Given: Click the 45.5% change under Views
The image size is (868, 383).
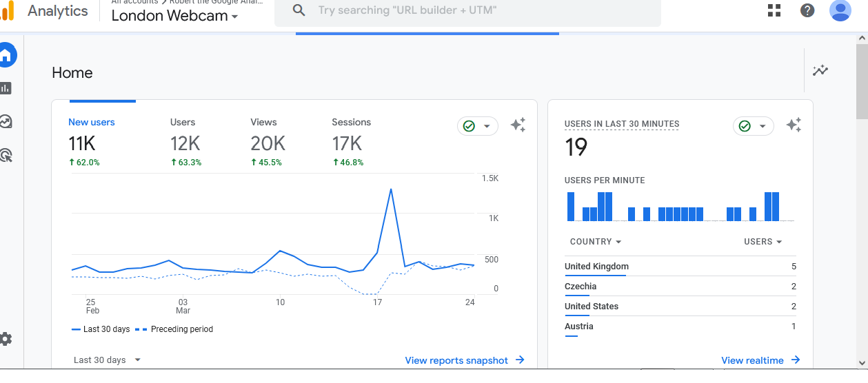Looking at the screenshot, I should 266,163.
